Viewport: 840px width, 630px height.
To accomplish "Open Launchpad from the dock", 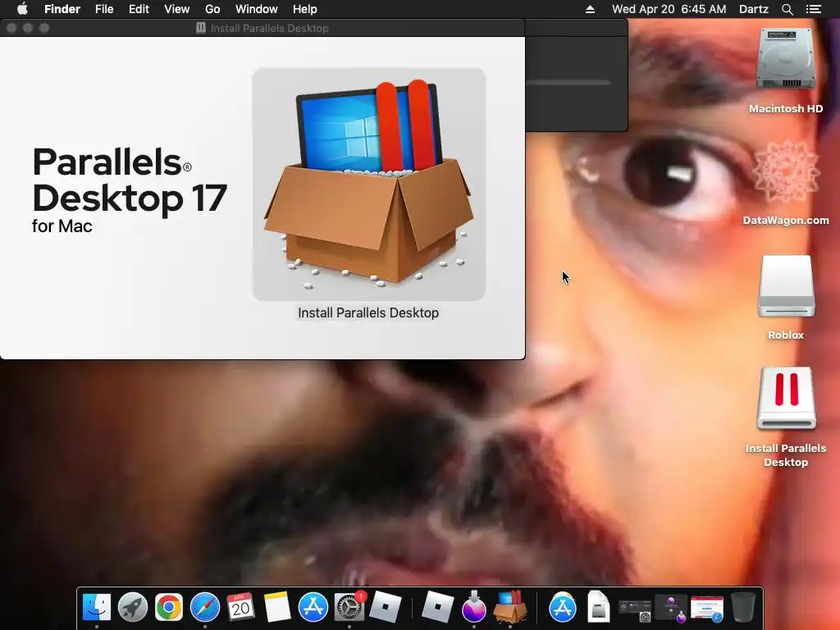I will pyautogui.click(x=132, y=608).
